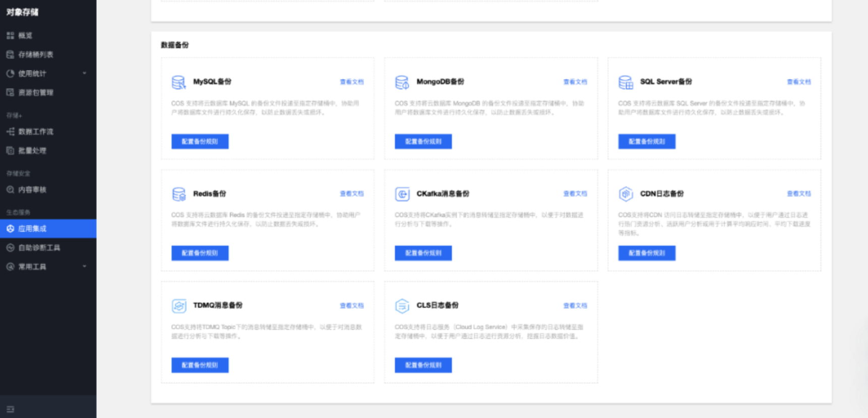Click the CLS日志备份 hexagon icon
The width and height of the screenshot is (868, 418).
pos(402,306)
